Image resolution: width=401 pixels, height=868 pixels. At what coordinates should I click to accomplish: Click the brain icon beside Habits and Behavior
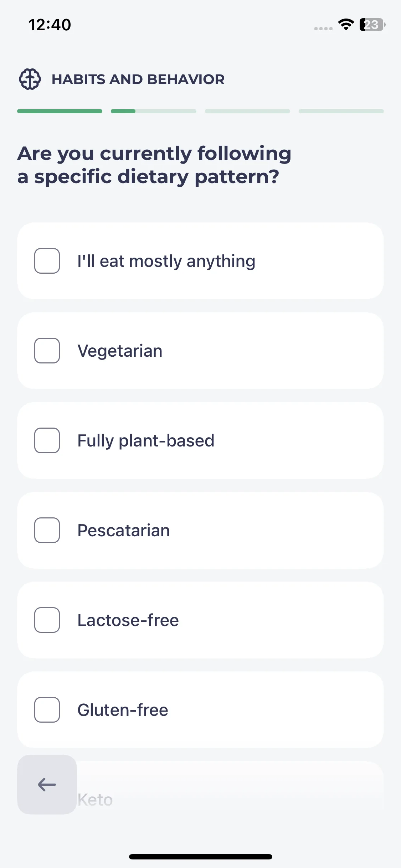30,79
